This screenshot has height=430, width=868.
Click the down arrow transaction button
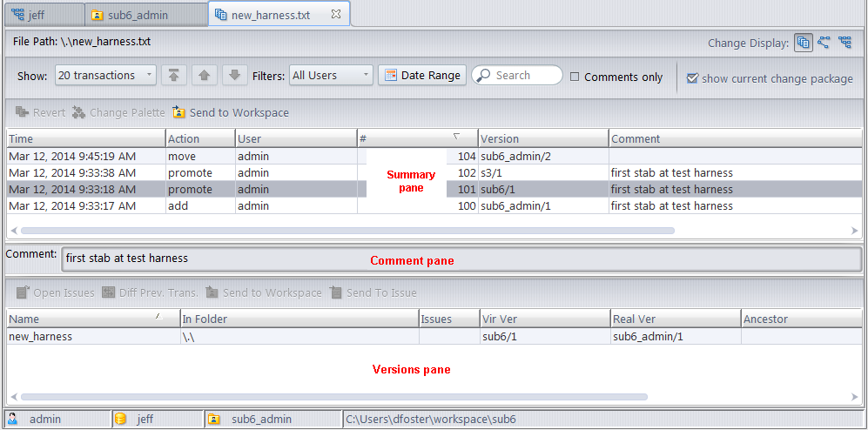coord(233,76)
